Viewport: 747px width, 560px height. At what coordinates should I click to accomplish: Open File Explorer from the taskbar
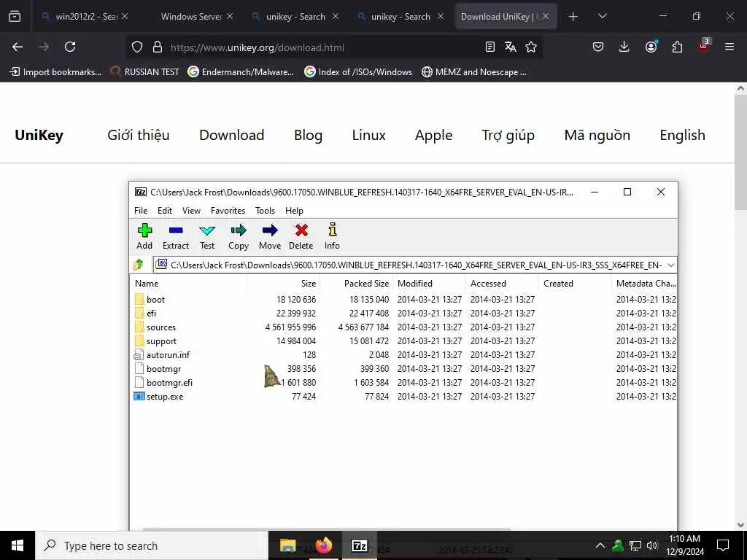click(x=287, y=545)
